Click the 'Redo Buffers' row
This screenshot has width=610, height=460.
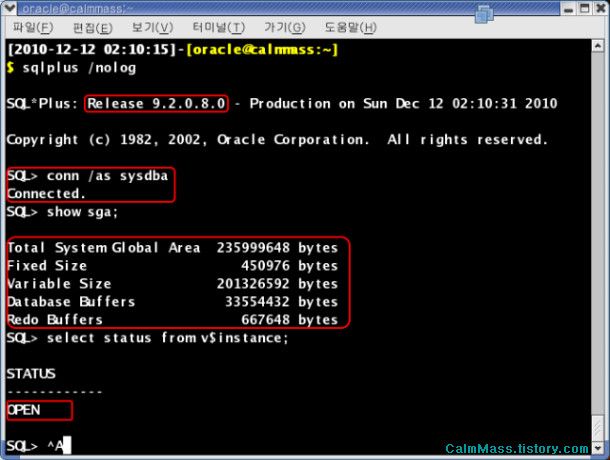point(172,320)
